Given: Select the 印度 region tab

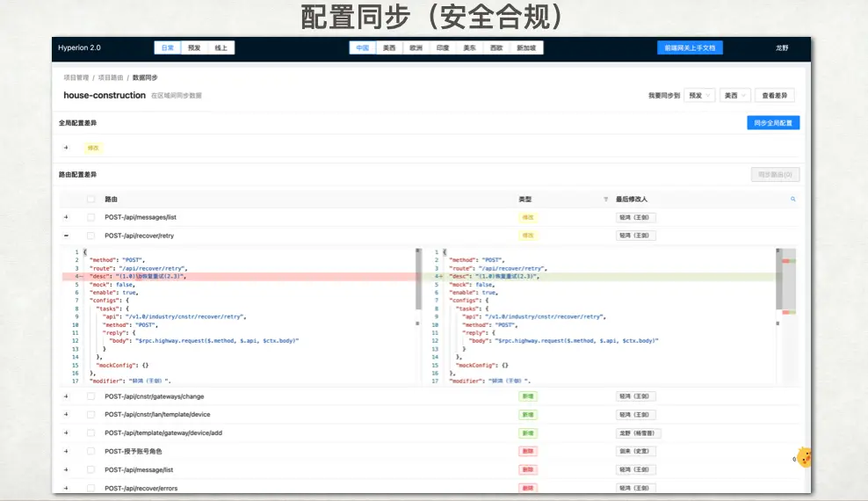Looking at the screenshot, I should tap(443, 48).
